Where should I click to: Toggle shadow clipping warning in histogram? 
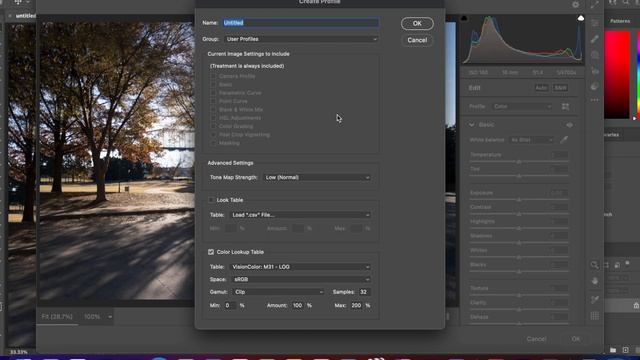click(464, 18)
